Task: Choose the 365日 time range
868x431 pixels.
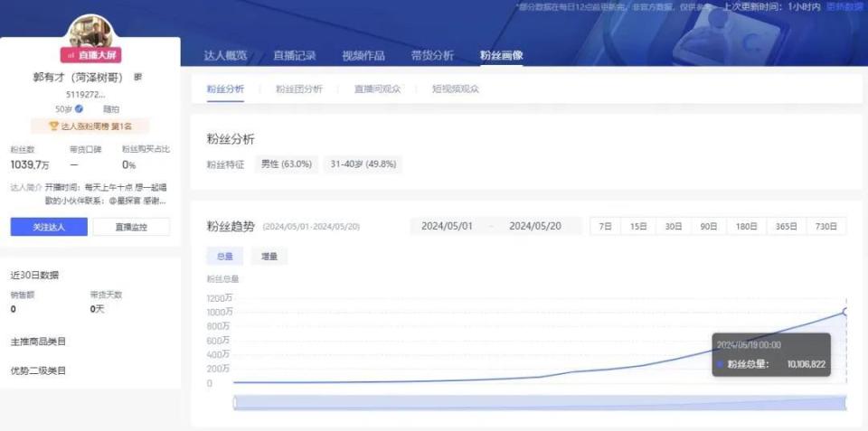Action: 786,226
